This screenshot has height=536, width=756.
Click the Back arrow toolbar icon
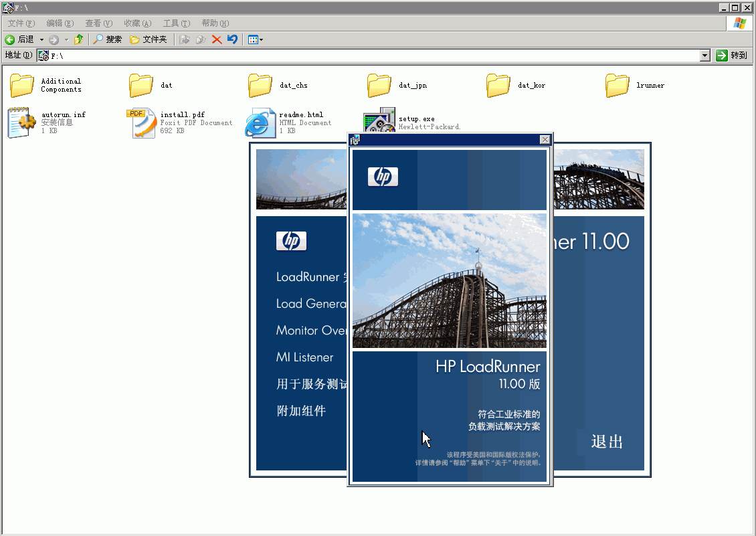pyautogui.click(x=9, y=39)
